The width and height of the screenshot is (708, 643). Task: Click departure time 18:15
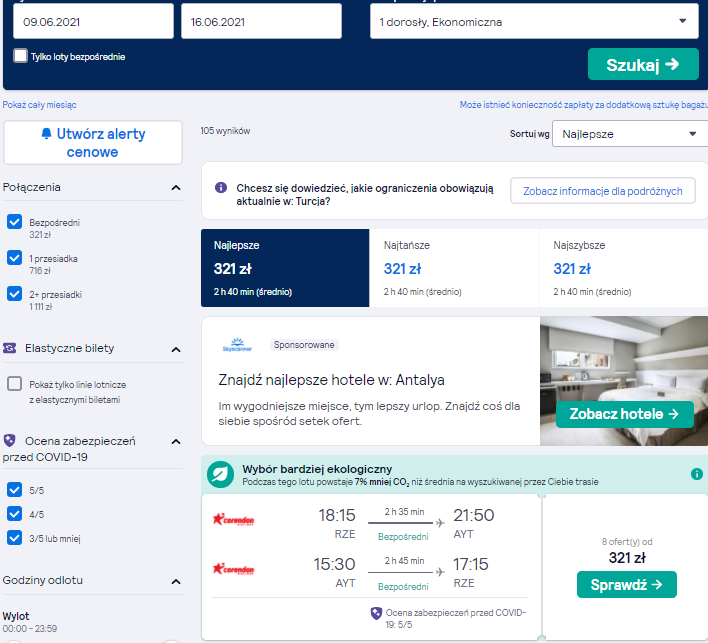tap(337, 515)
